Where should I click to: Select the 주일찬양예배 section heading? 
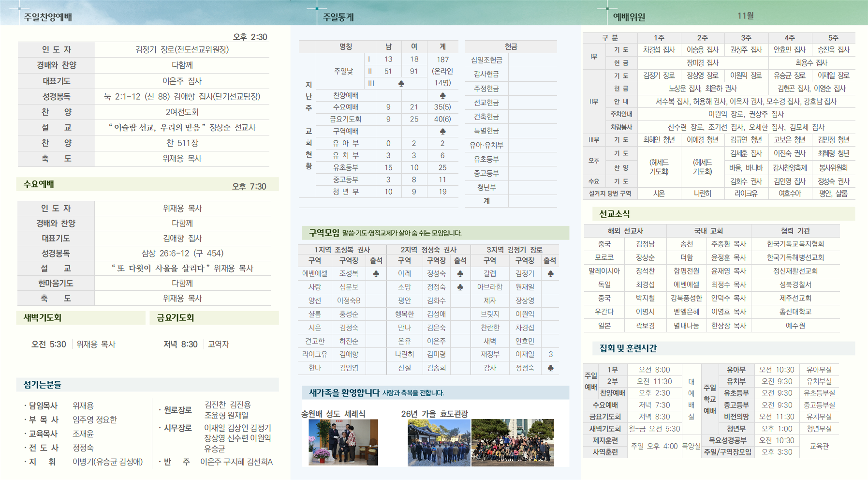click(48, 17)
